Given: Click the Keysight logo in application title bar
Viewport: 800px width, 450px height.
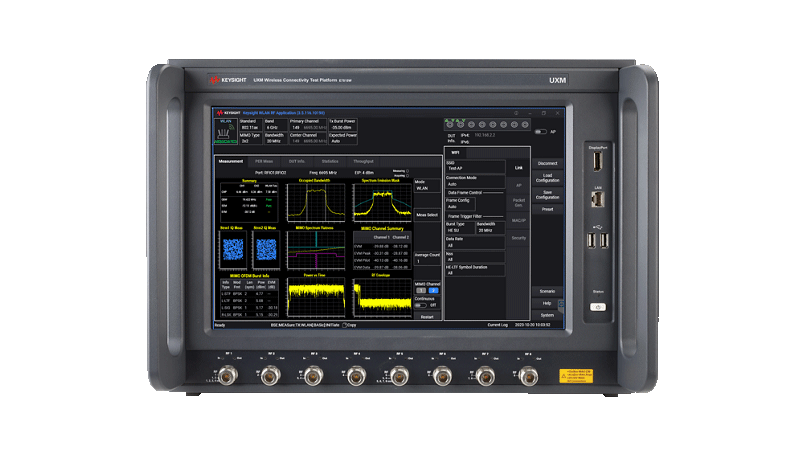Looking at the screenshot, I should point(228,113).
